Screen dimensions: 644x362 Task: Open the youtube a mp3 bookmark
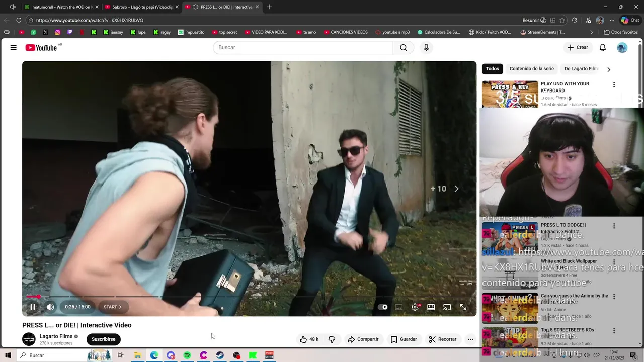tap(392, 32)
